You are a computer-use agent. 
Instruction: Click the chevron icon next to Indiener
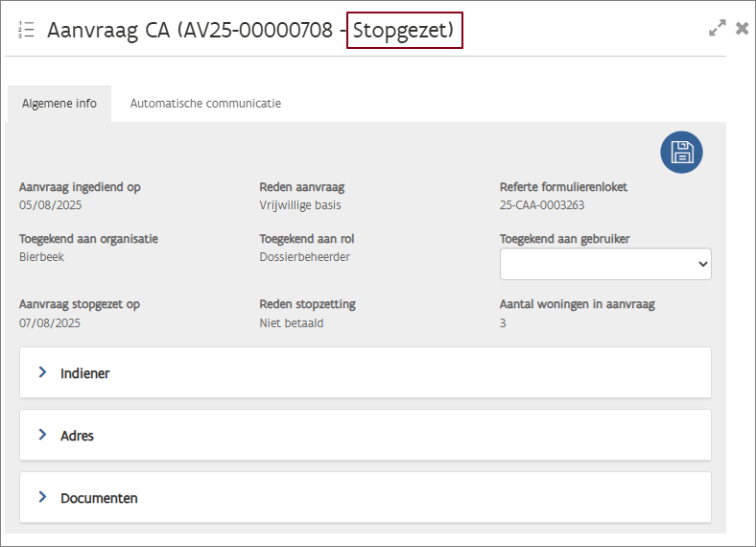[42, 372]
